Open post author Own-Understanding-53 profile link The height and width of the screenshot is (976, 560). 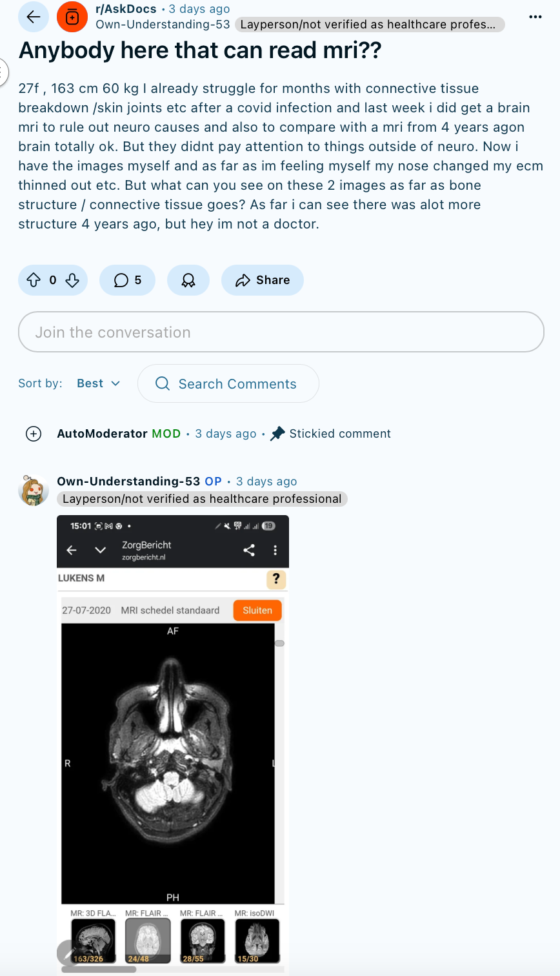click(163, 25)
